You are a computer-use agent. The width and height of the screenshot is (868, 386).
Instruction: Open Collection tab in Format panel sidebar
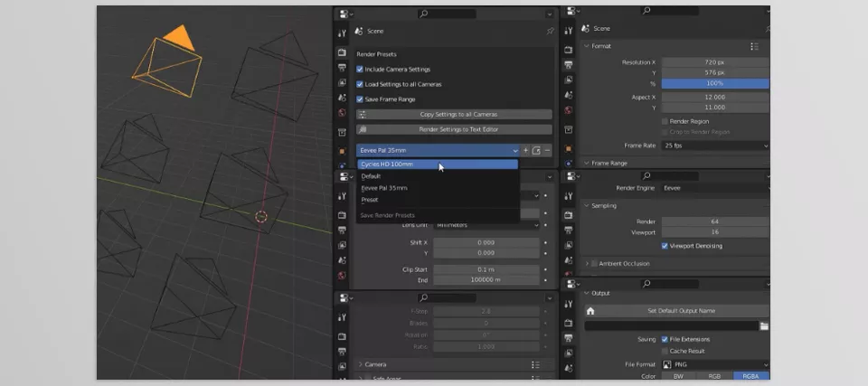pyautogui.click(x=569, y=129)
